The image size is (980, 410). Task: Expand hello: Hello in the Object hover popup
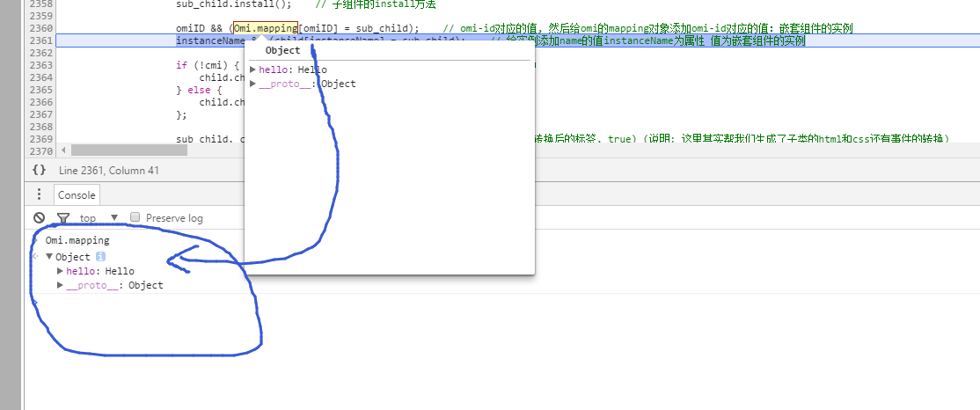(x=252, y=70)
